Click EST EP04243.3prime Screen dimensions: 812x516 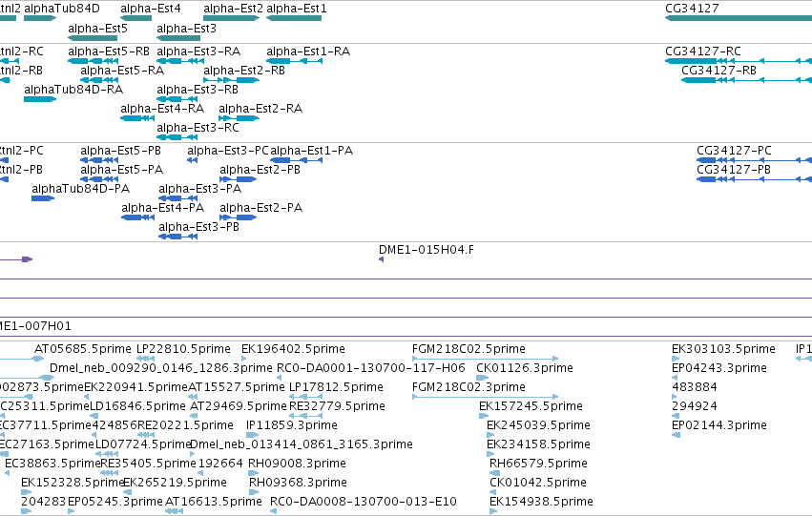676,378
